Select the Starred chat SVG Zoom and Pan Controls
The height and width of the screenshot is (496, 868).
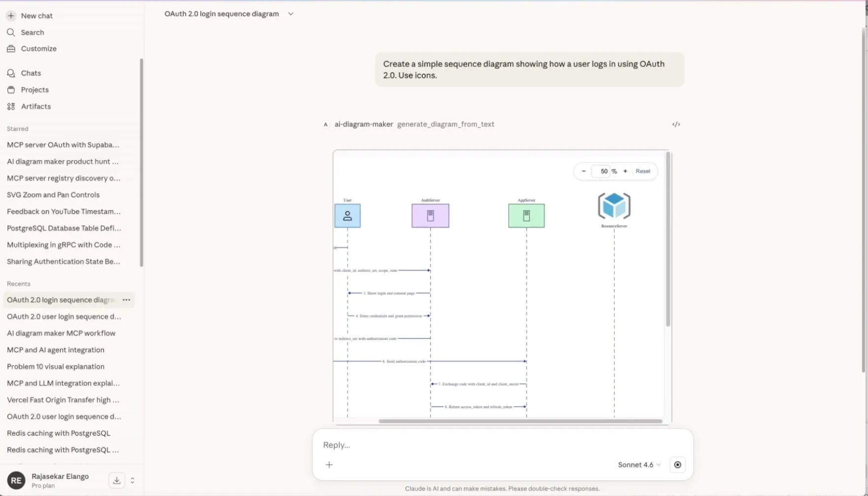(x=53, y=195)
